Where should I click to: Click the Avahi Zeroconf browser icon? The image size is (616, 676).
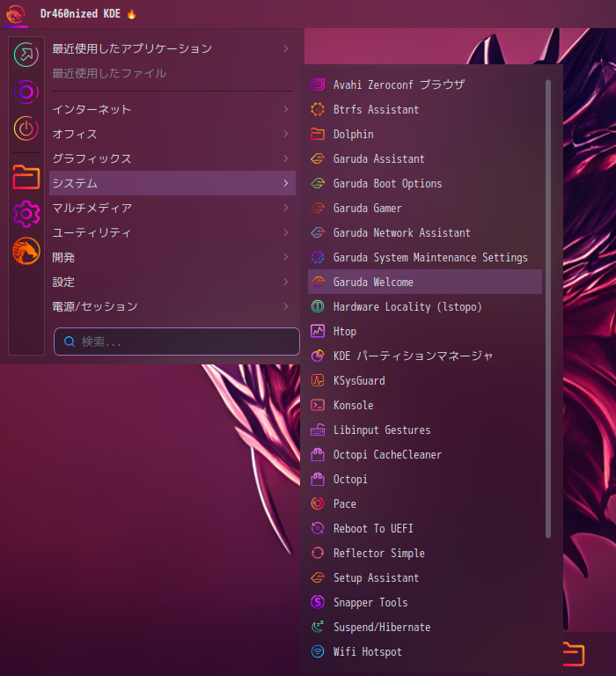(318, 84)
